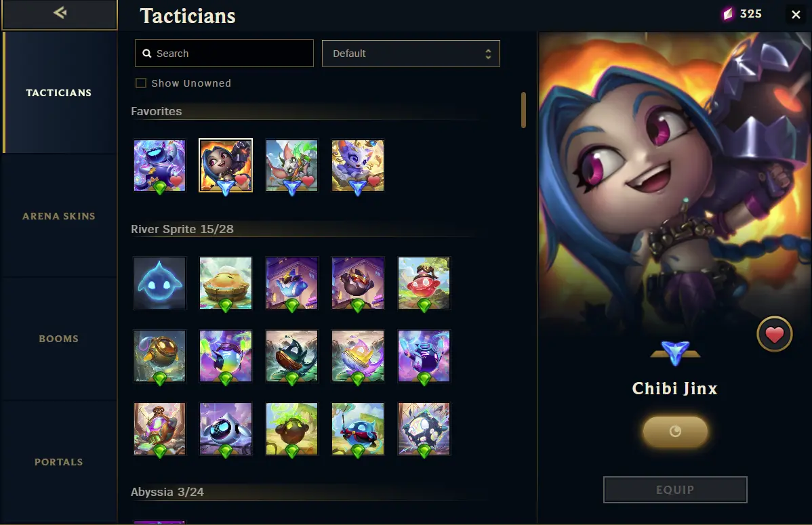Pick the red mushroom River Sprite icon
812x525 pixels.
pos(424,283)
